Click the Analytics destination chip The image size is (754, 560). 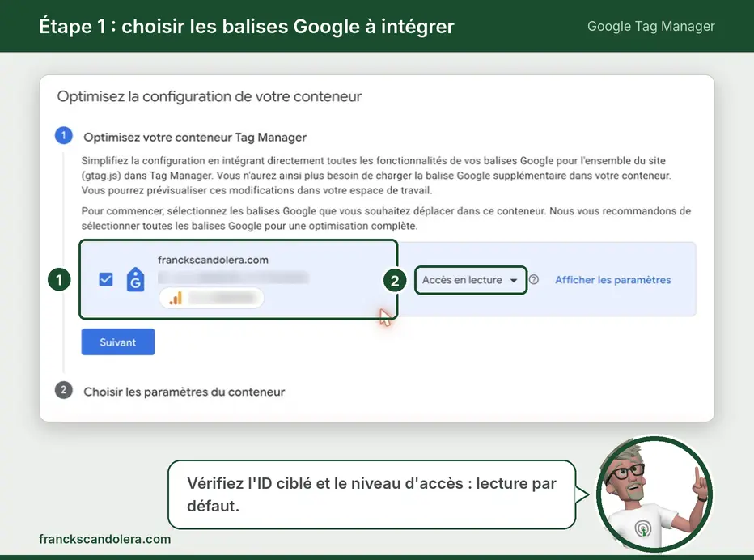coord(212,299)
